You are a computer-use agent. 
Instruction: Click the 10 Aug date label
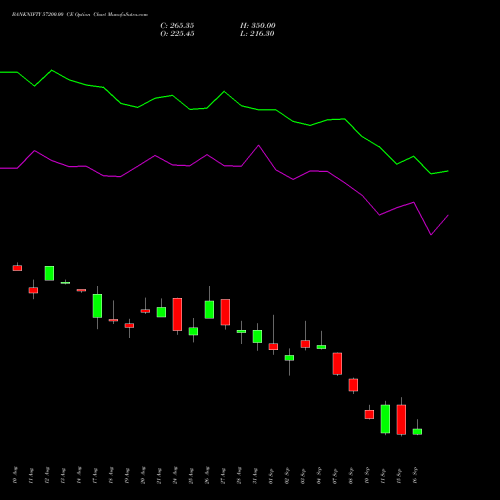click(15, 475)
